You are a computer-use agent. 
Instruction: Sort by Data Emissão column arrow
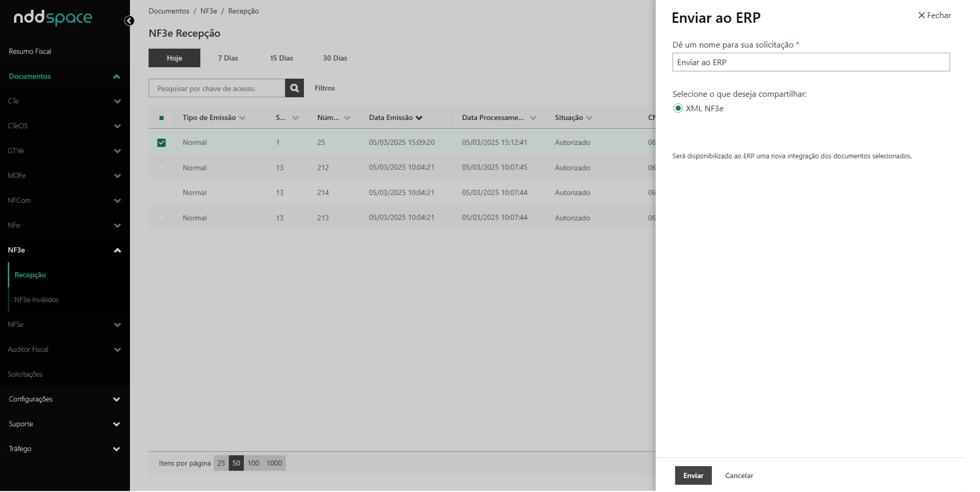click(x=419, y=118)
